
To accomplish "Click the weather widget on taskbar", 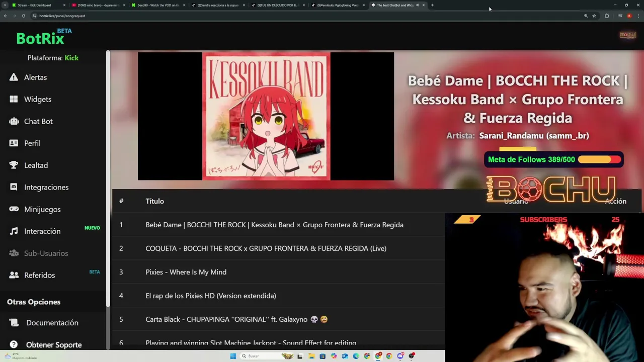I will (20, 356).
